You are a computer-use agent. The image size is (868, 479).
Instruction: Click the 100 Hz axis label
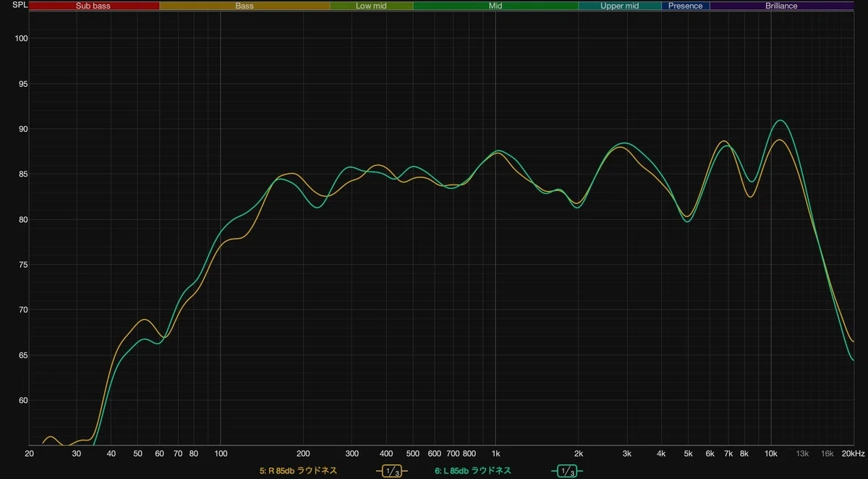[220, 454]
